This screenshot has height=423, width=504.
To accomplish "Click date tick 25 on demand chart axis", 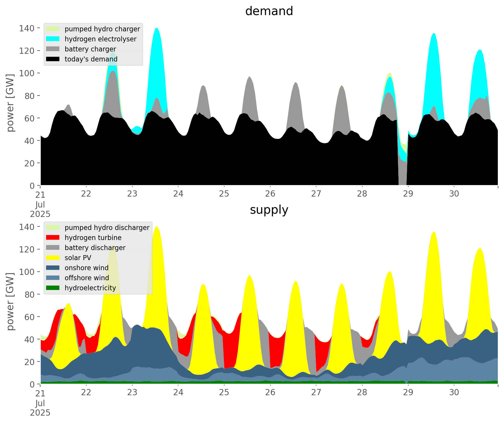I will click(224, 194).
